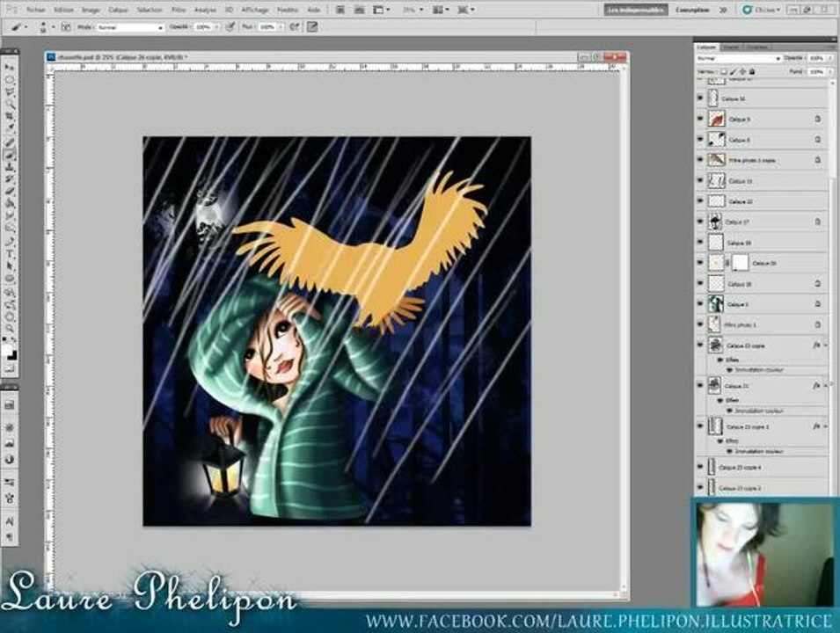Hide the Calque 21 layer
The height and width of the screenshot is (633, 840).
coord(700,384)
